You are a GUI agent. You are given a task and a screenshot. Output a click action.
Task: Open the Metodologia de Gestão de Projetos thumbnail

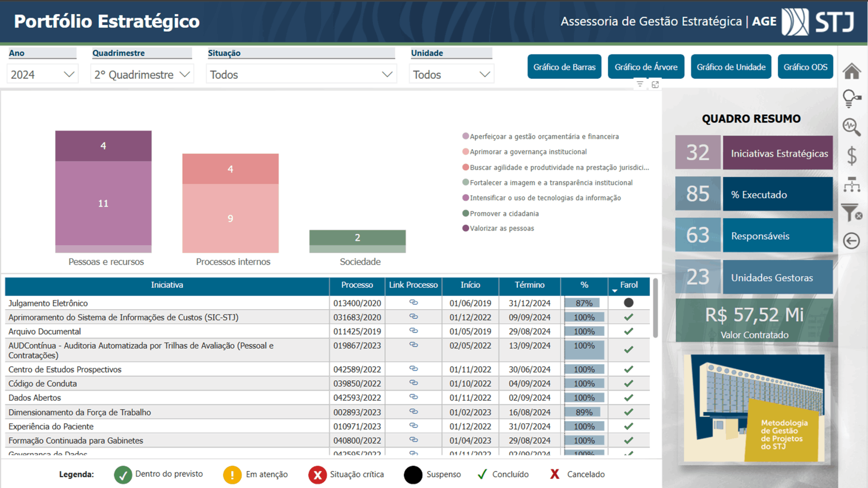coord(754,408)
